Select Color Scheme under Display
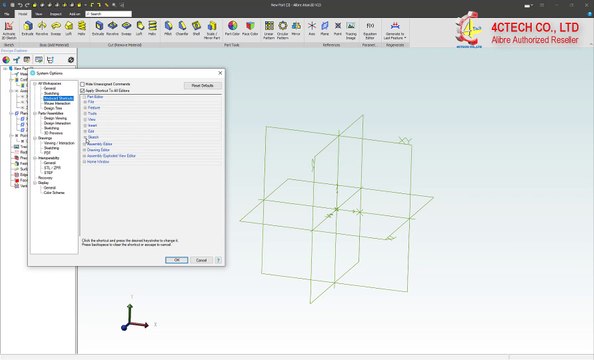594x360 pixels. point(54,193)
